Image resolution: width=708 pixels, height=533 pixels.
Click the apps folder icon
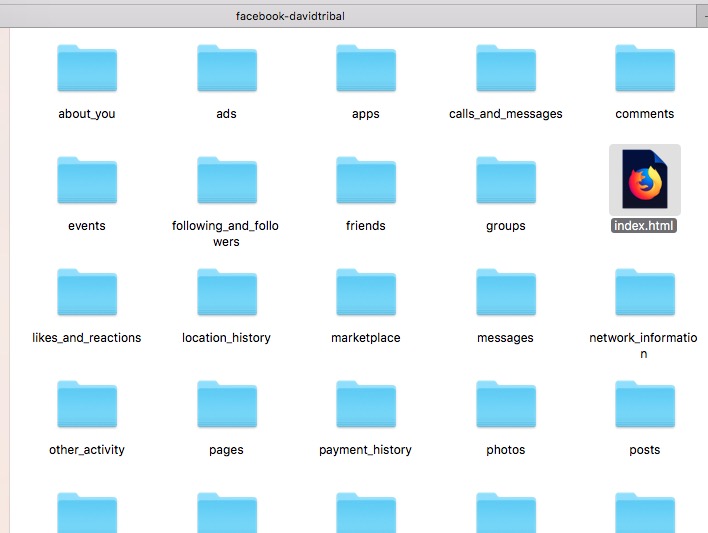click(366, 68)
